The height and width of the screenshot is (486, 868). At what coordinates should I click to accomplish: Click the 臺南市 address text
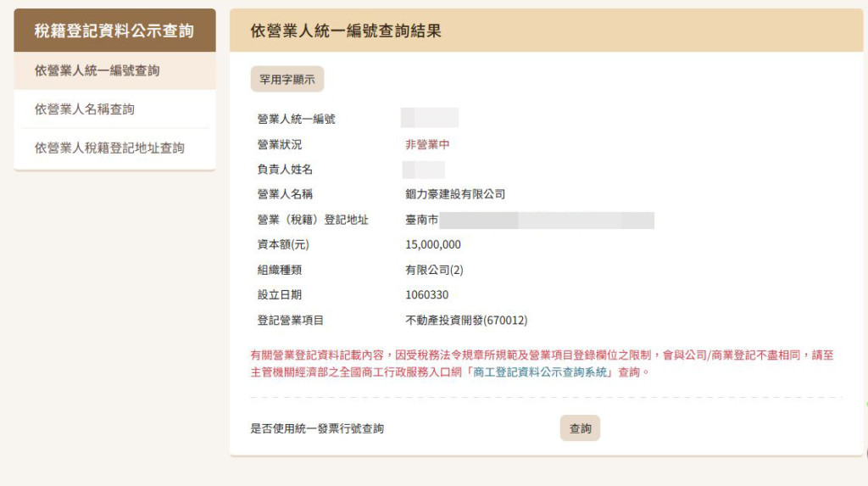click(x=422, y=221)
